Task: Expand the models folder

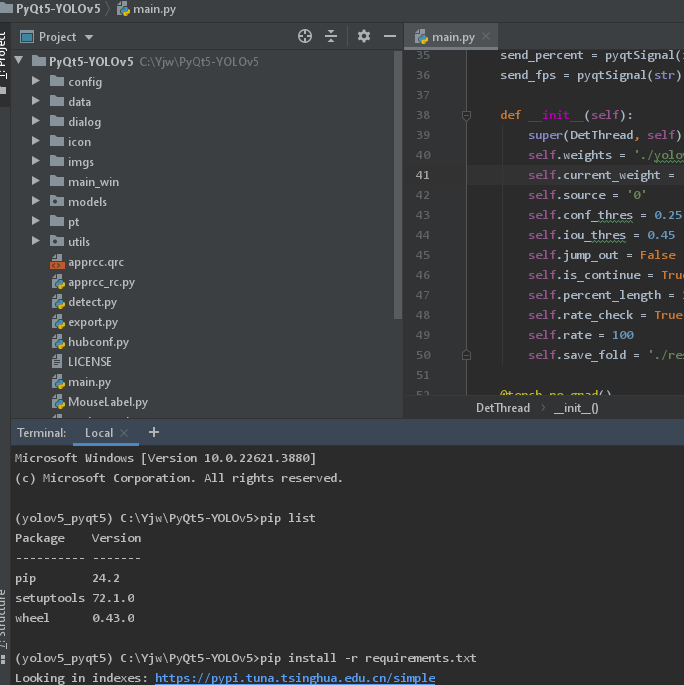Action: pos(36,201)
